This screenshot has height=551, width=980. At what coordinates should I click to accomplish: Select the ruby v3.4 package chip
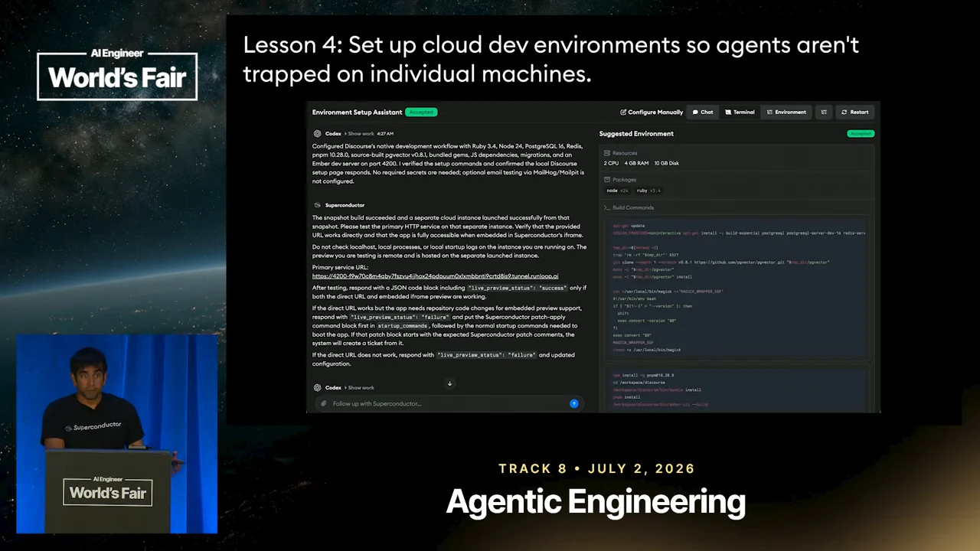(x=648, y=191)
